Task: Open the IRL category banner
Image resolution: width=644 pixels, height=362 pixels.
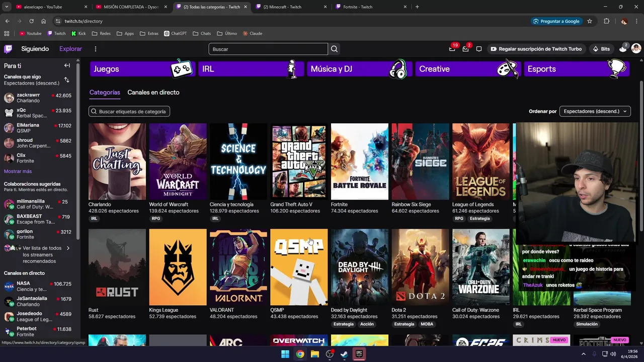Action: [251, 69]
